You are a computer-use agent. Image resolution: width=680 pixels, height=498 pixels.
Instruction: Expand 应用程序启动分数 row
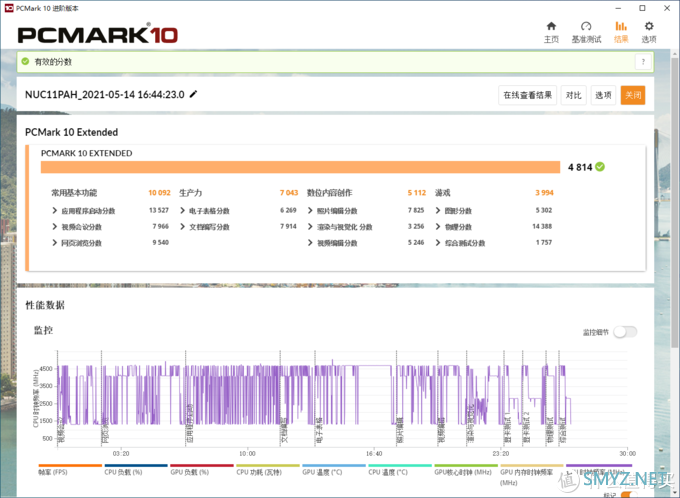[x=54, y=210]
